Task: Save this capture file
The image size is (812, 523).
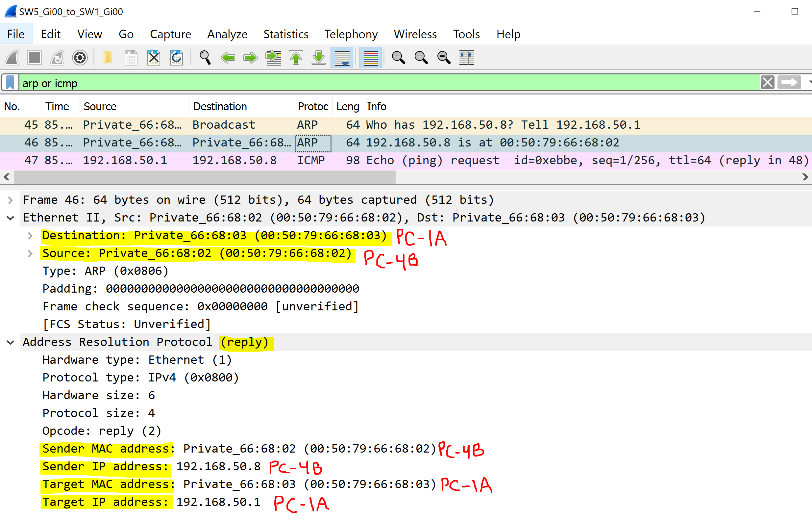Action: coord(131,58)
